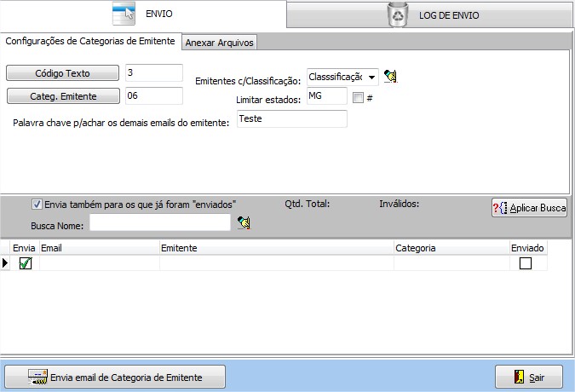Screen dimensions: 575x392
Task: Click the Categ. Emitente button
Action: click(62, 95)
